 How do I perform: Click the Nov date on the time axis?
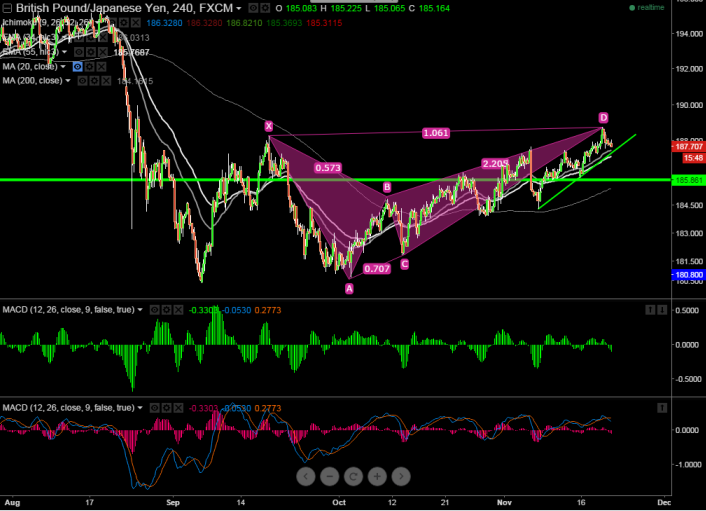coord(504,502)
